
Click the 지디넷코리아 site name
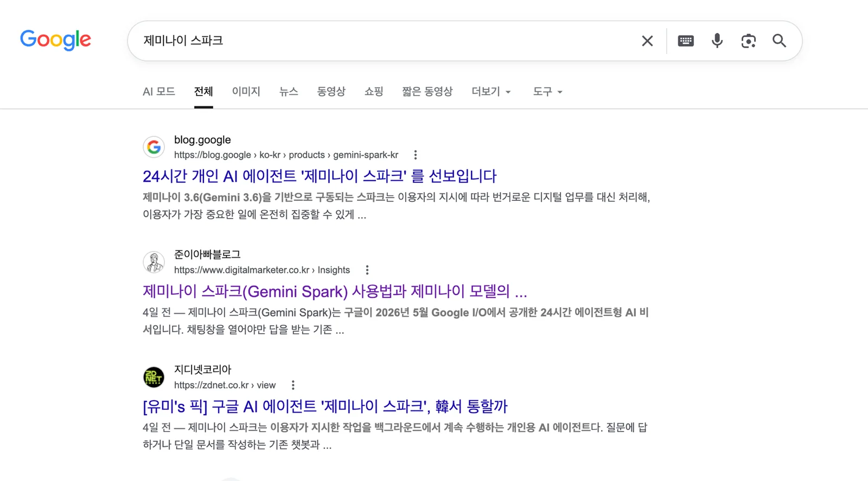[202, 370]
